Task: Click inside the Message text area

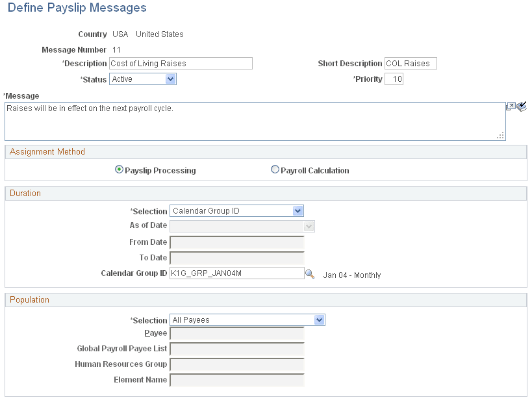Action: [253, 120]
